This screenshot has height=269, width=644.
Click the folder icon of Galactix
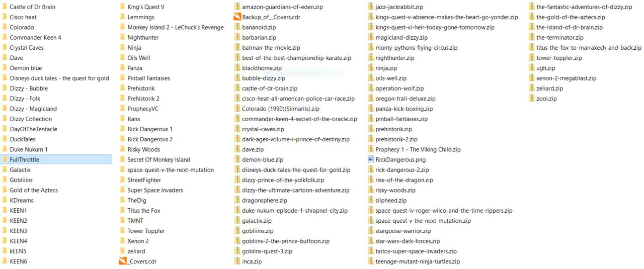coord(5,170)
